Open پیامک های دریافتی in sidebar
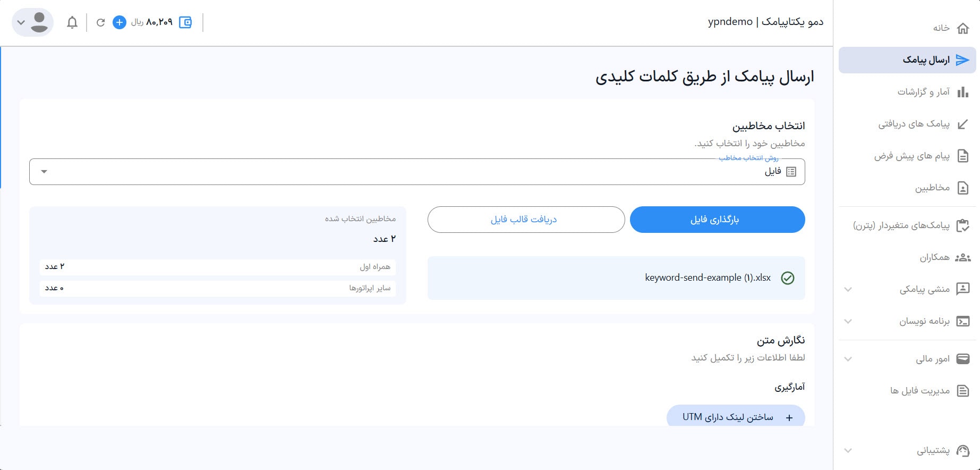The width and height of the screenshot is (980, 470). [x=914, y=124]
